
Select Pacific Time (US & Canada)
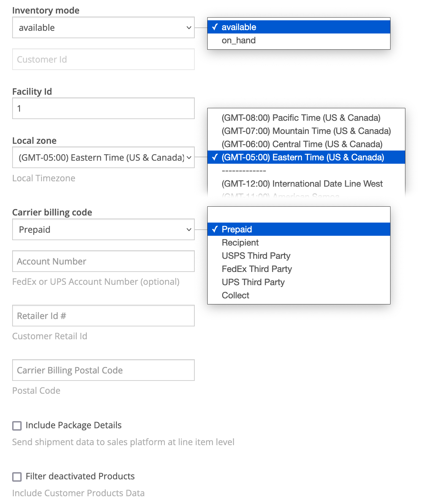click(x=301, y=118)
